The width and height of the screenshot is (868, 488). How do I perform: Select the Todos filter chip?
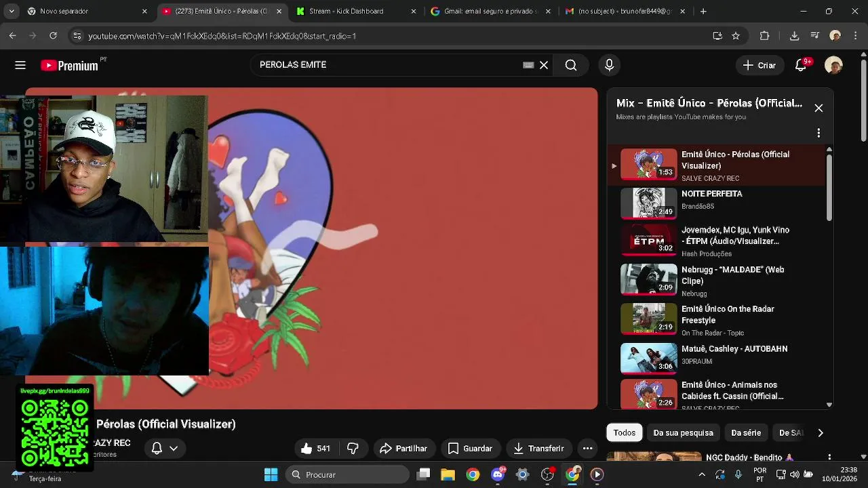(625, 432)
